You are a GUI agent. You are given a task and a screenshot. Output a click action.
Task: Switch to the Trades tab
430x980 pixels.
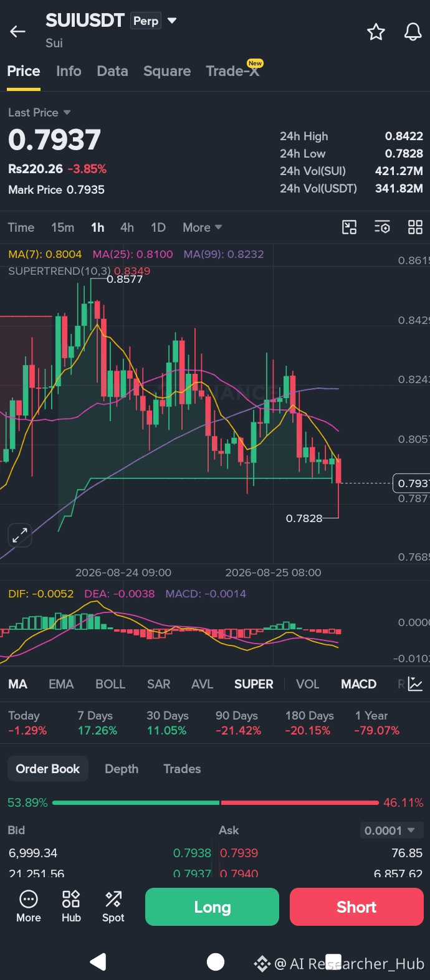point(182,769)
